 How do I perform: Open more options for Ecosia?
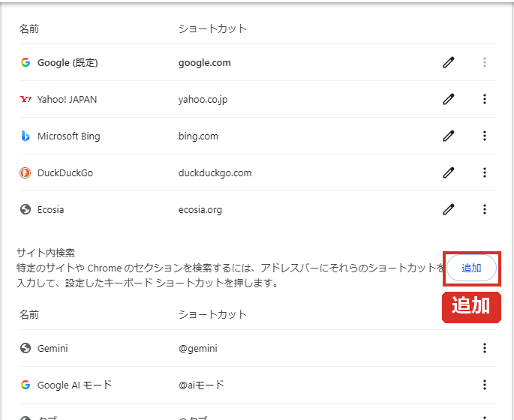(x=485, y=209)
